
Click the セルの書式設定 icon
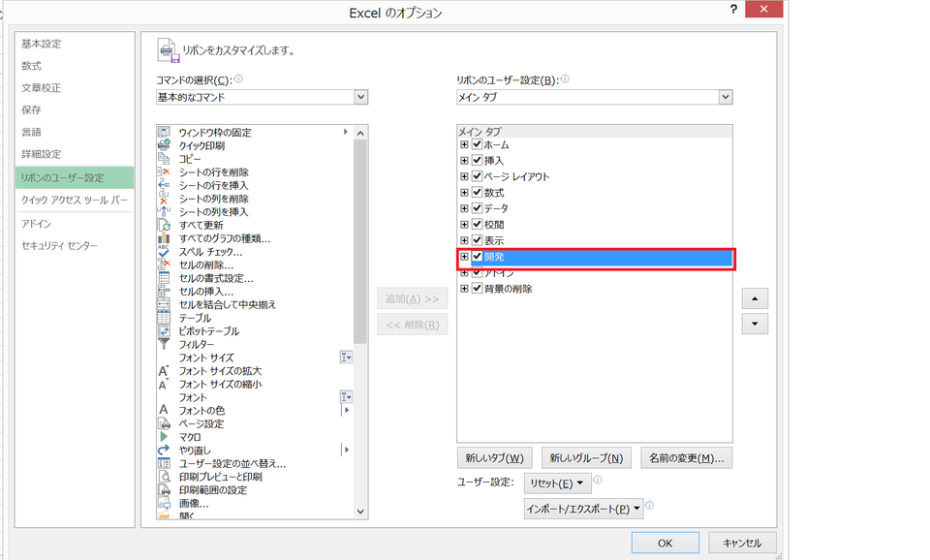pos(164,278)
